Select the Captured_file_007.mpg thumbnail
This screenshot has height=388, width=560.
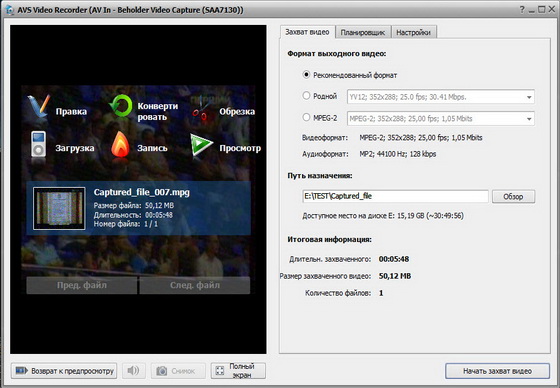[x=59, y=208]
